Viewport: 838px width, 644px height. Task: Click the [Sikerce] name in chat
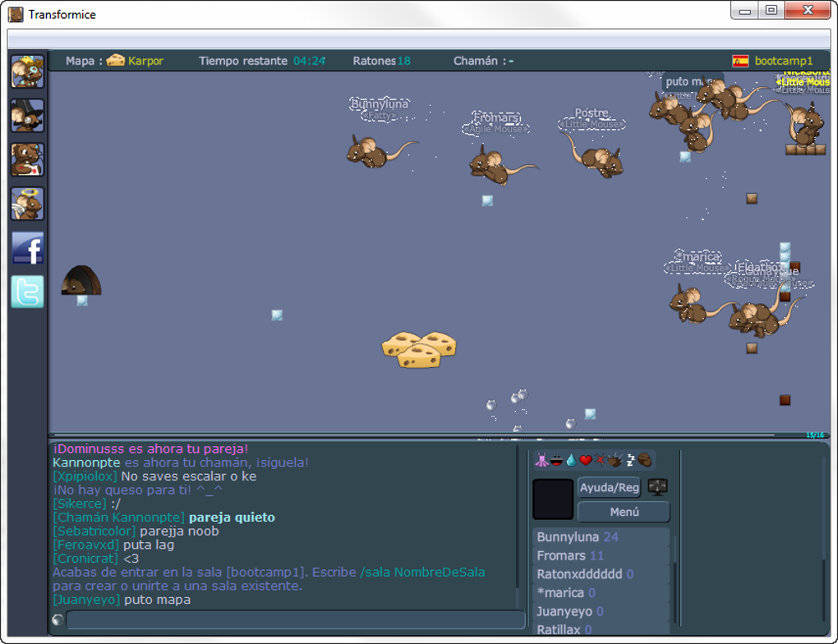coord(80,504)
